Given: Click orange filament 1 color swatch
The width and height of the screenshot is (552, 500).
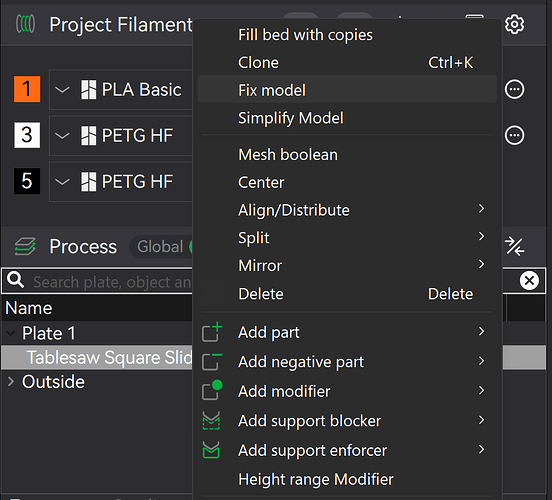Looking at the screenshot, I should coord(27,89).
